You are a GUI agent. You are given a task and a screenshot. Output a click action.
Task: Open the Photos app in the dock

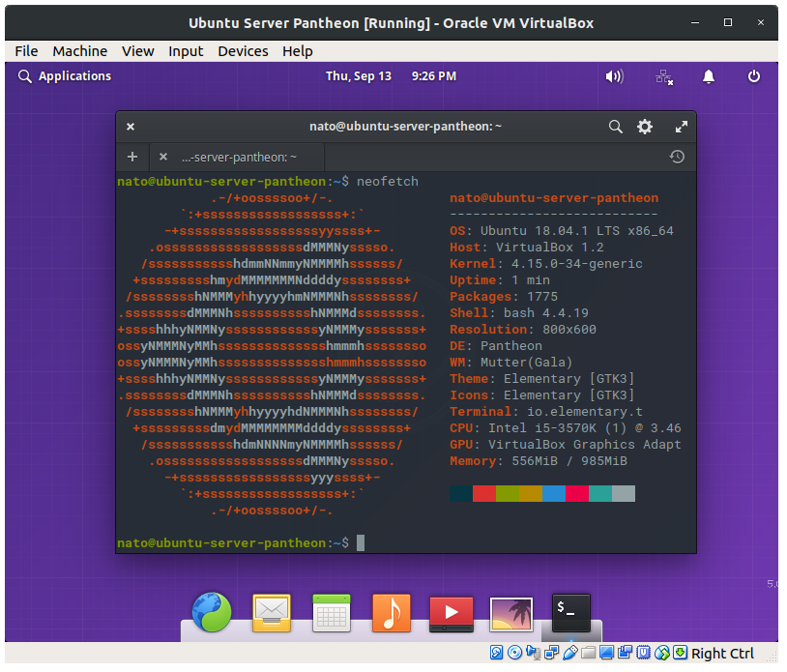point(510,613)
